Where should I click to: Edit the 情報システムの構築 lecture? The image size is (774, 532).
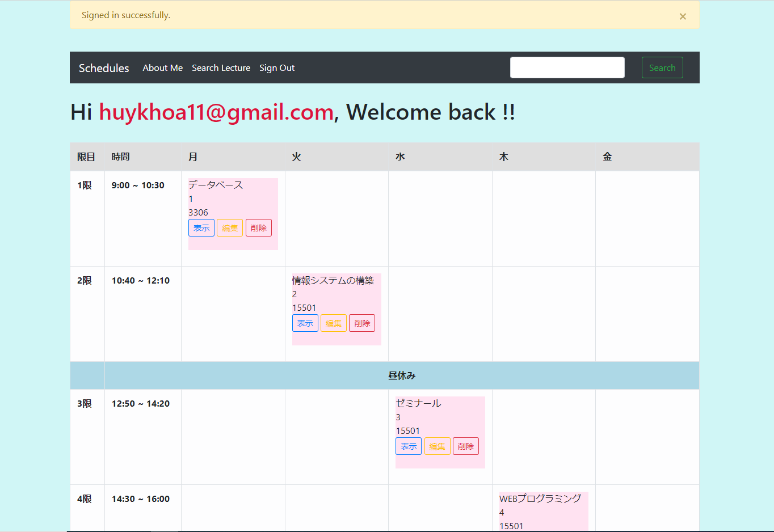tap(334, 323)
